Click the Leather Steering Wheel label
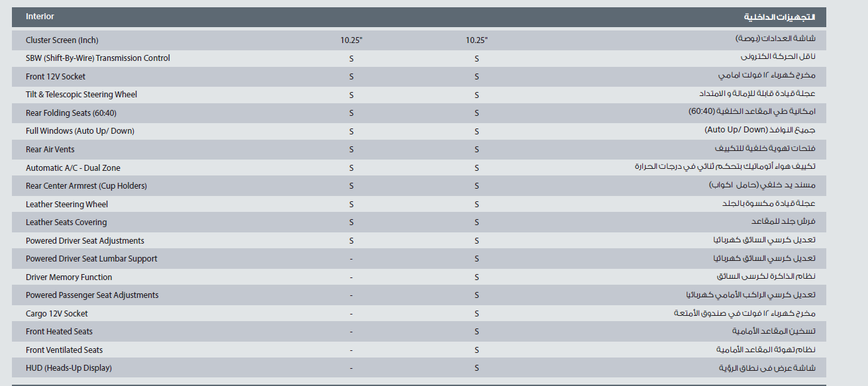 tap(67, 205)
